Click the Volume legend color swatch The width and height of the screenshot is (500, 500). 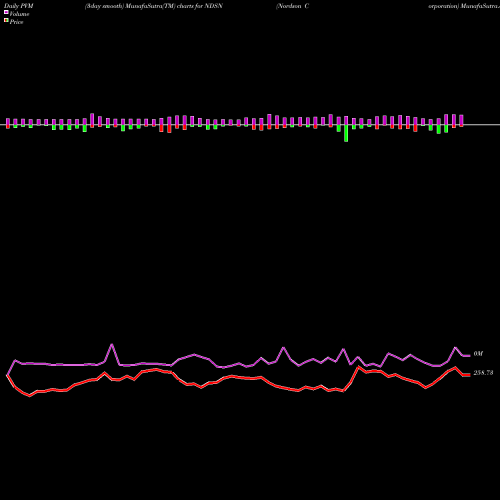click(x=6, y=12)
